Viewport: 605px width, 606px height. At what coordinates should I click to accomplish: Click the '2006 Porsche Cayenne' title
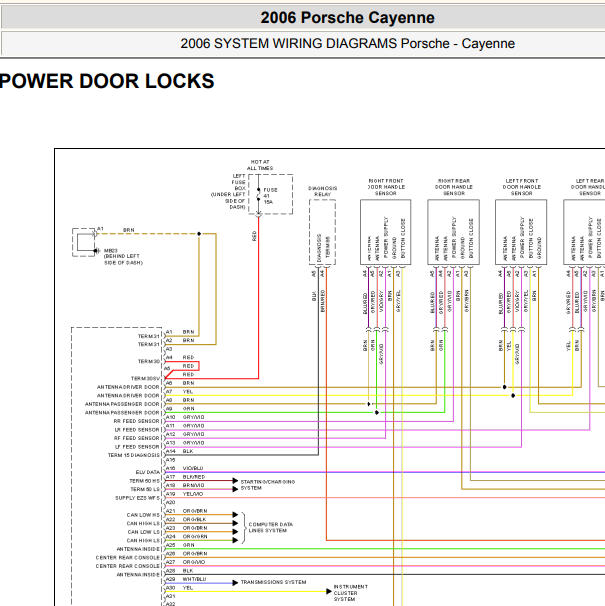click(x=347, y=18)
